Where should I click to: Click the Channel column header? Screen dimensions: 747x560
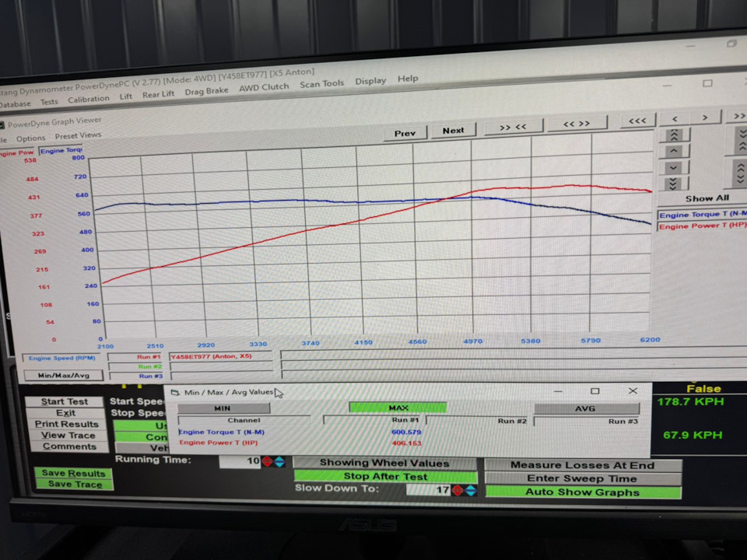click(244, 420)
